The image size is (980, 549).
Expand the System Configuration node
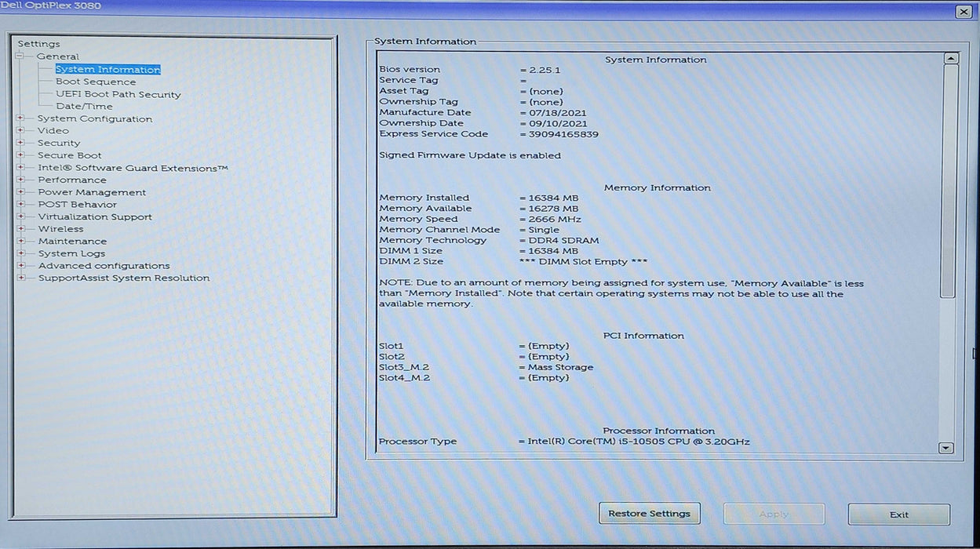21,118
